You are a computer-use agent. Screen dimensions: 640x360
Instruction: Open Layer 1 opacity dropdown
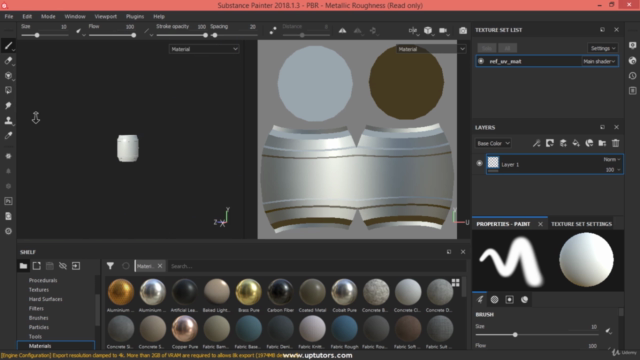tap(613, 170)
